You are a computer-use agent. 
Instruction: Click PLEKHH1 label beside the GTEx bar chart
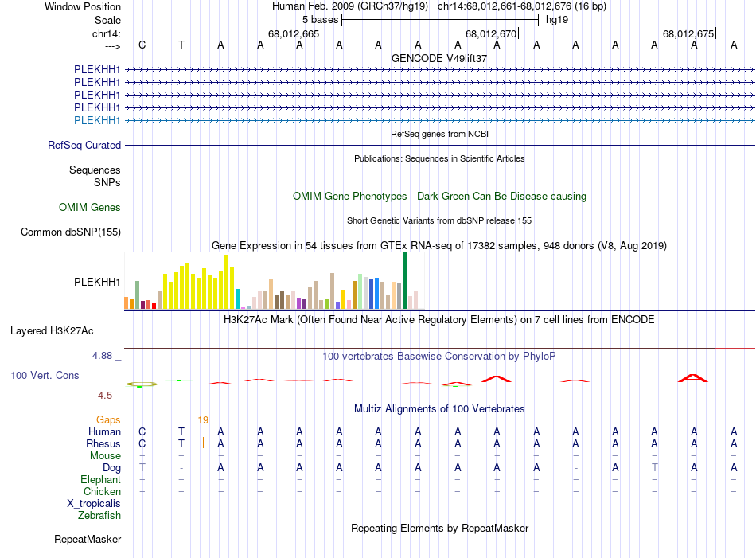[97, 282]
